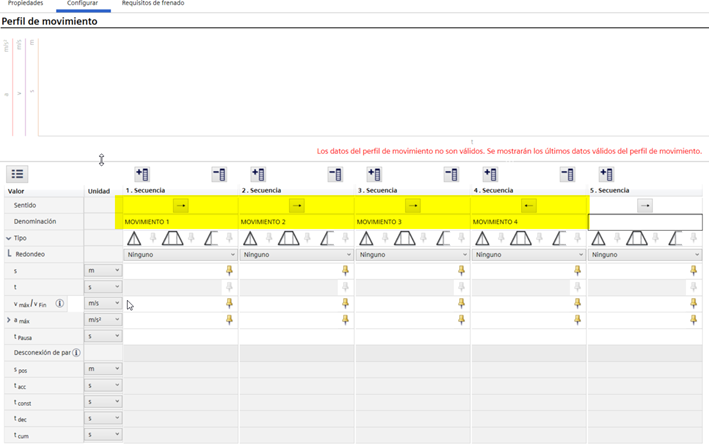Switch to the Propiedades tab

tap(25, 4)
